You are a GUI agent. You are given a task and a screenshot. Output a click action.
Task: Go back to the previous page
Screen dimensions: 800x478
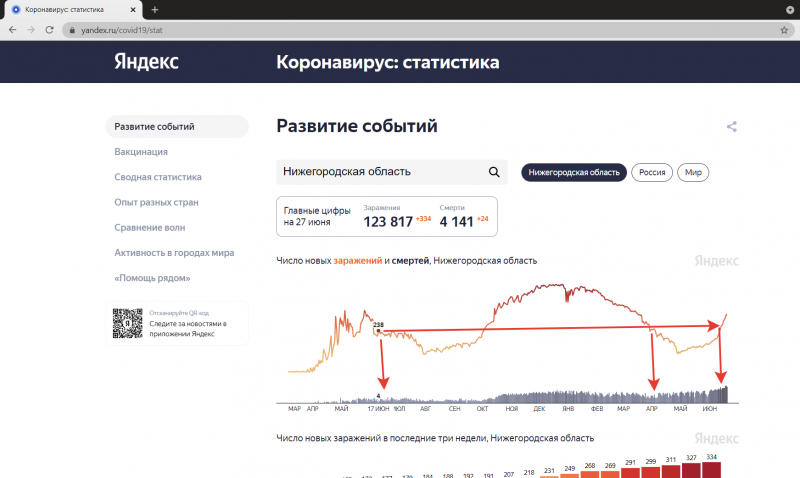point(13,30)
